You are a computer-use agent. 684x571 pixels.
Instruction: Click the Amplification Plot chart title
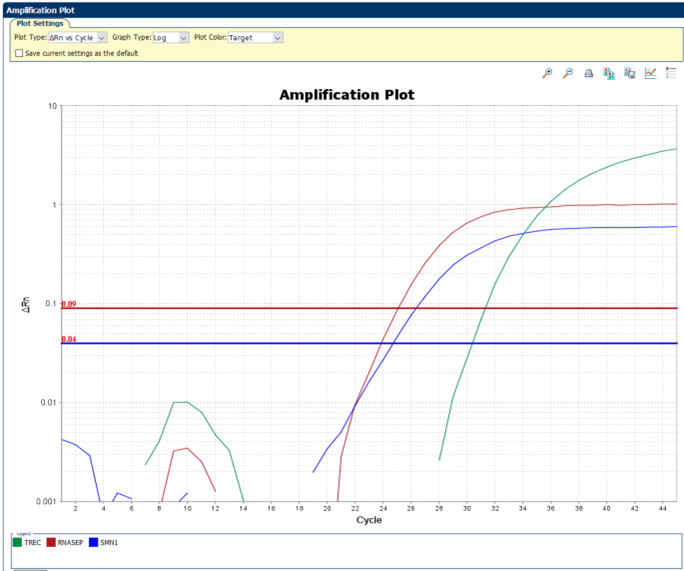click(346, 95)
